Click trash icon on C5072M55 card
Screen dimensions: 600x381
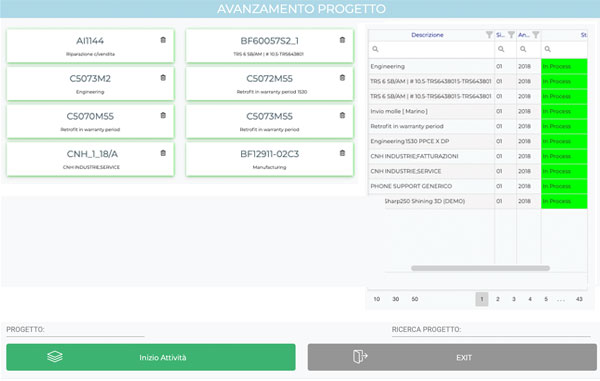coord(342,78)
